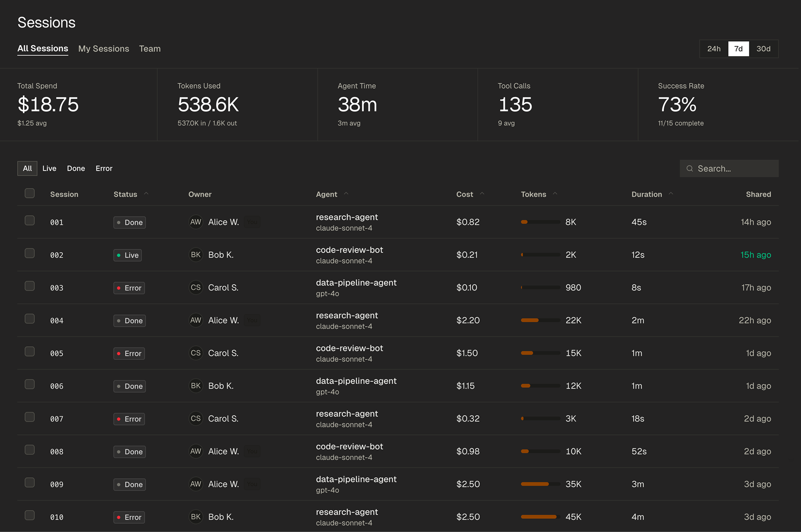801x532 pixels.
Task: Click the Tool Calls 135 value
Action: [x=515, y=105]
